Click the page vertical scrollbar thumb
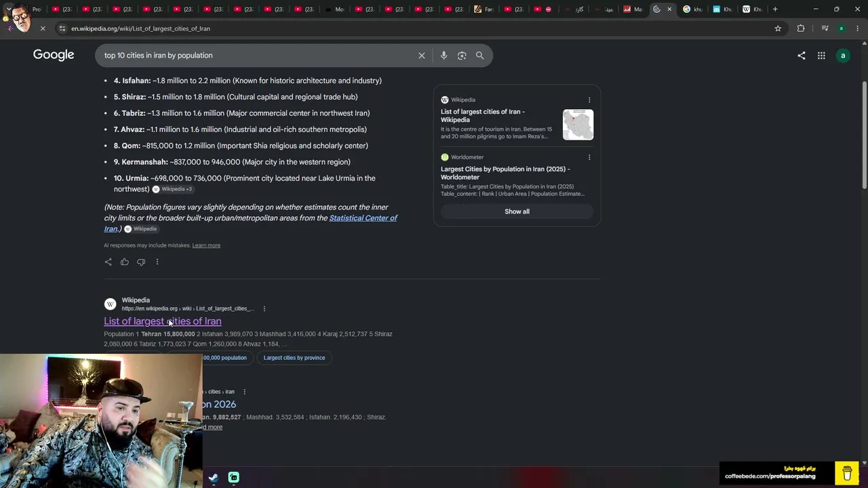 coord(864,136)
